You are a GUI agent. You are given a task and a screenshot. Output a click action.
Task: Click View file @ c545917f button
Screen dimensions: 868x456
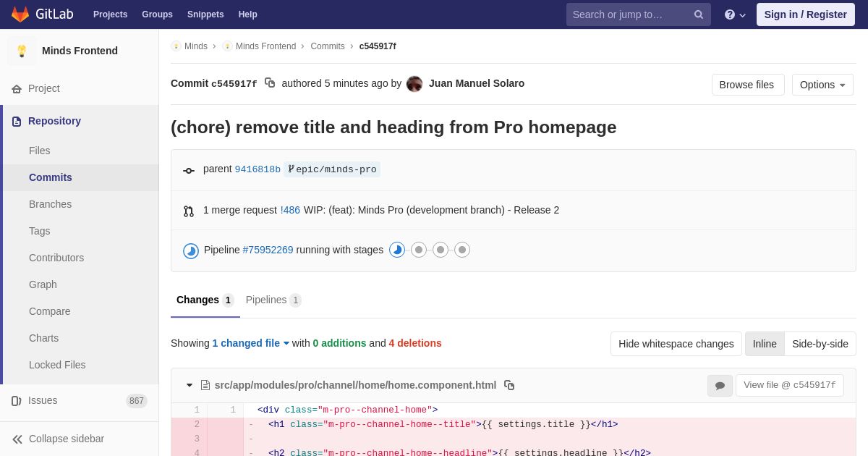pyautogui.click(x=790, y=385)
